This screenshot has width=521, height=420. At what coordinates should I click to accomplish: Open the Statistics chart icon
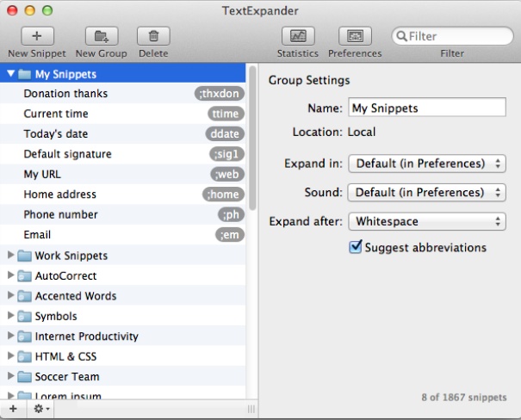(297, 36)
